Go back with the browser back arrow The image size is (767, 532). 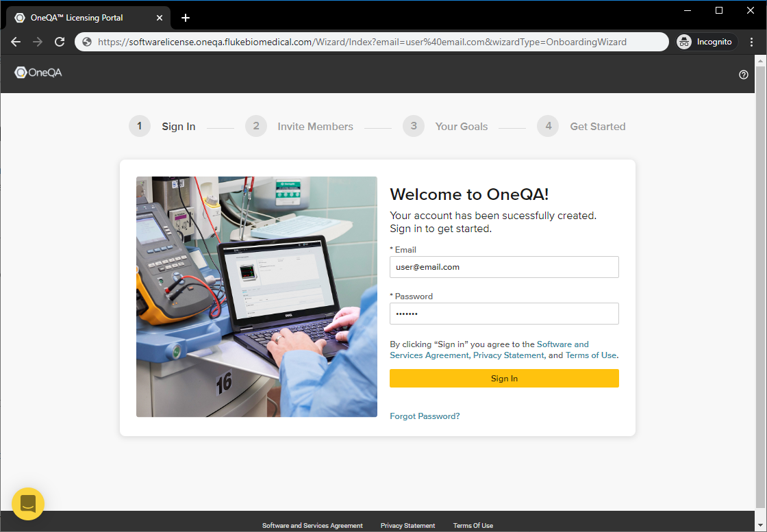tap(16, 42)
